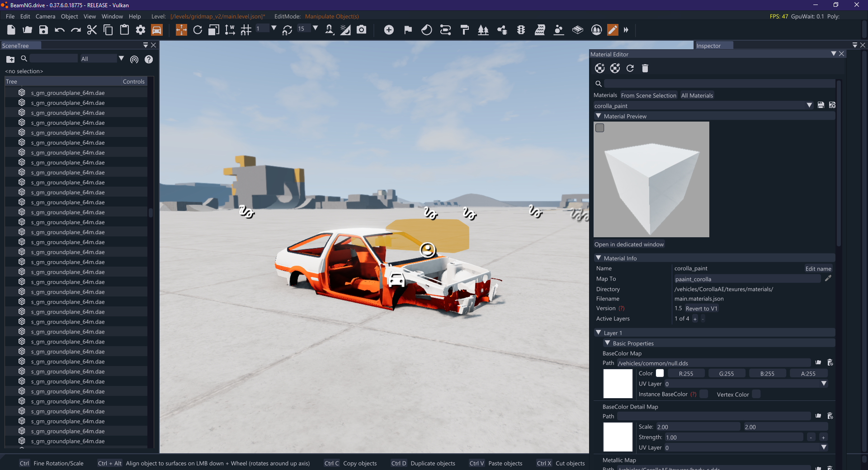Open the grid snap value dropdown
868x470 pixels.
[x=274, y=28]
